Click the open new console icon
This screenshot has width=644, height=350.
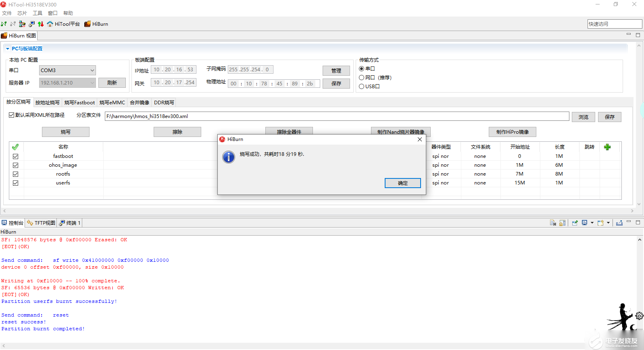tap(600, 223)
